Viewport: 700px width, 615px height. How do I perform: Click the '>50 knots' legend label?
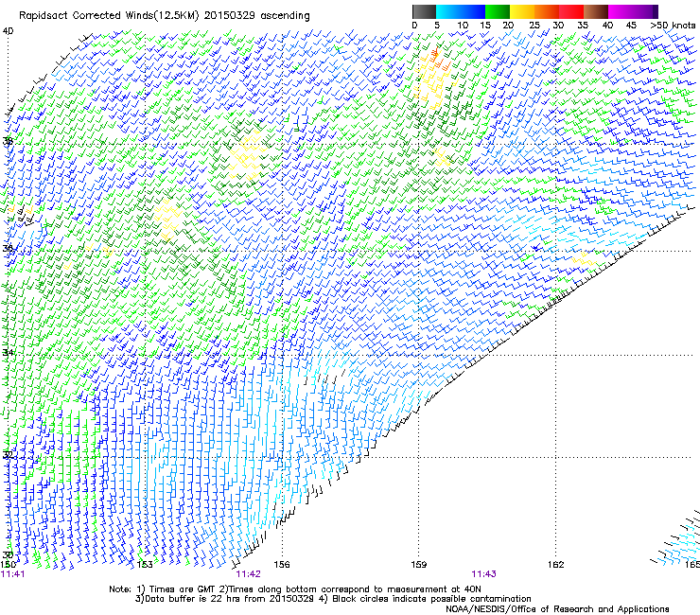[673, 26]
